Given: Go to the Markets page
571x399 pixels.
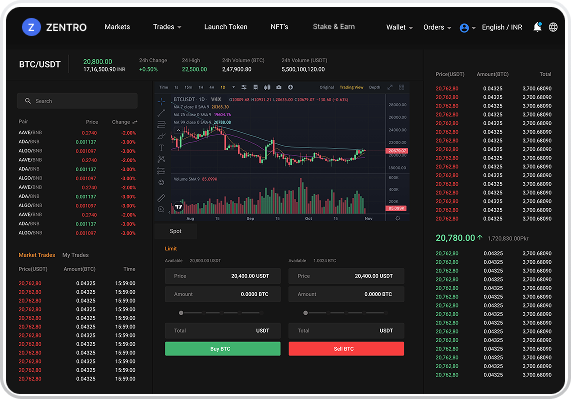Looking at the screenshot, I should [117, 27].
